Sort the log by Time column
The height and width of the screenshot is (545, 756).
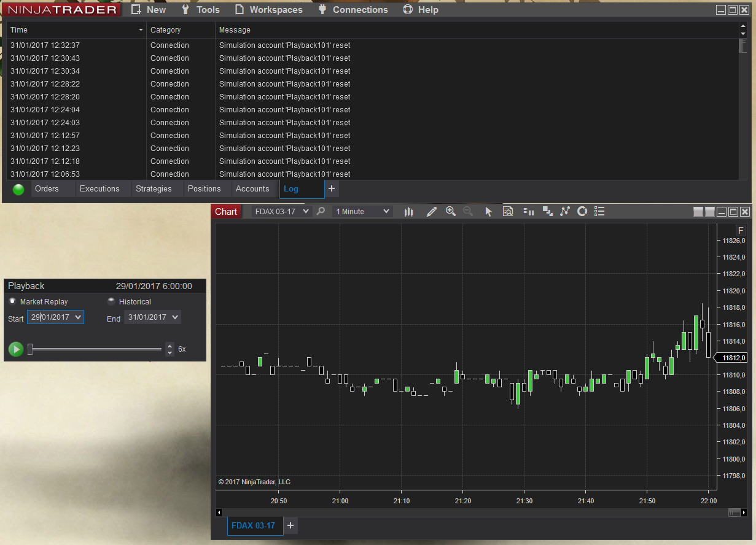(x=77, y=30)
